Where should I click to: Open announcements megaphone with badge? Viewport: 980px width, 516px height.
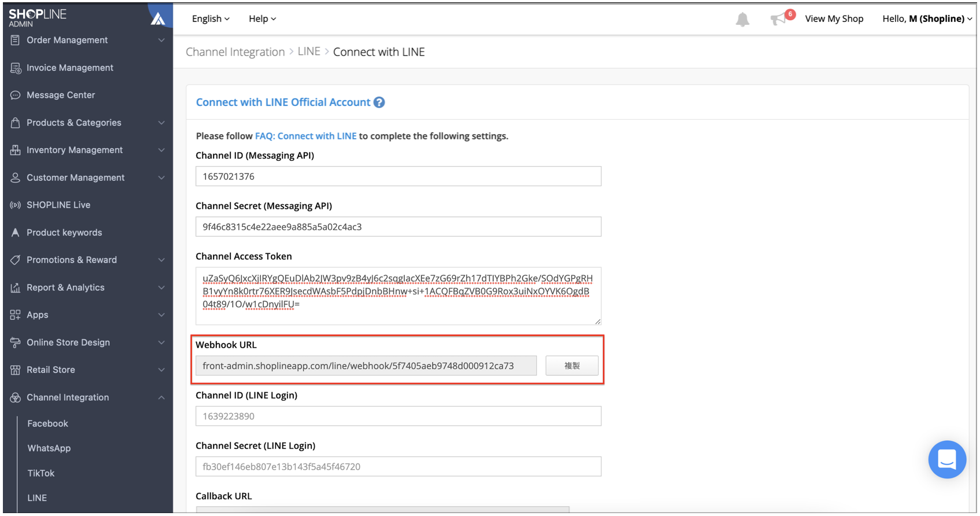(x=782, y=18)
